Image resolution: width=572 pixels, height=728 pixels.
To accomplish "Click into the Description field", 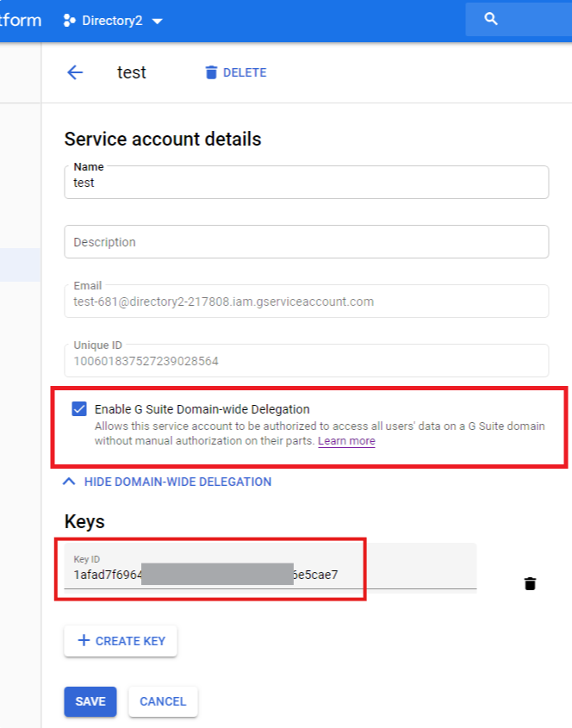I will [306, 242].
